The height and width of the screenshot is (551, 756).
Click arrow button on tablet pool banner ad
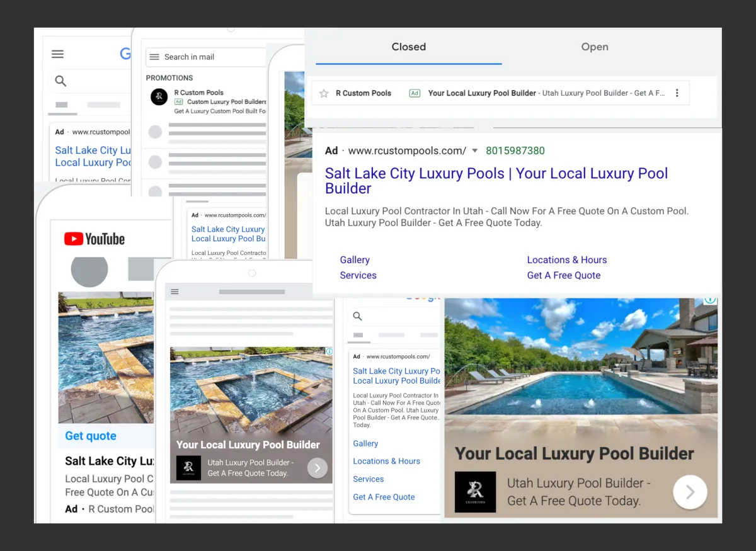318,468
